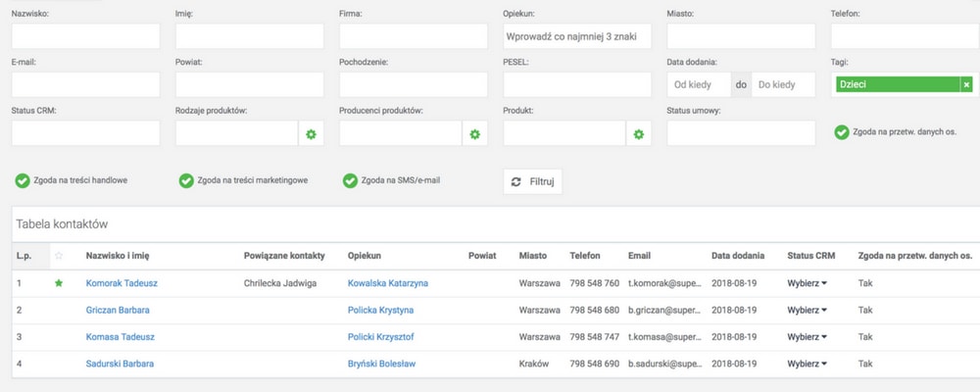Click the star outline in table header
The width and height of the screenshot is (980, 392).
pos(59,256)
